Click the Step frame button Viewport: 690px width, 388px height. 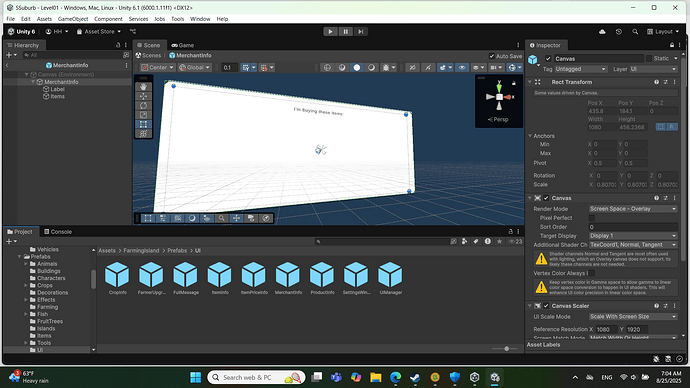tap(360, 32)
